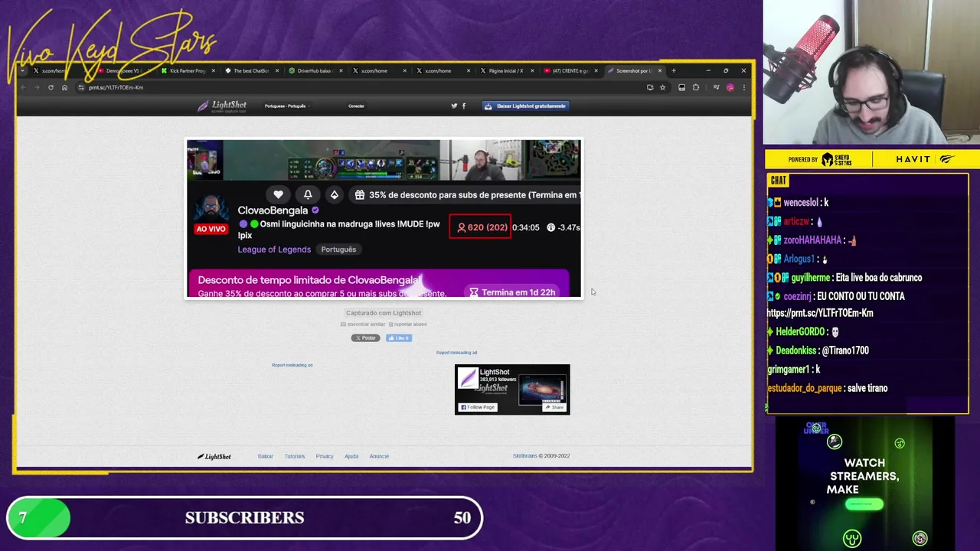Bookmark this page with the star icon
The width and height of the screenshot is (980, 551).
click(662, 87)
